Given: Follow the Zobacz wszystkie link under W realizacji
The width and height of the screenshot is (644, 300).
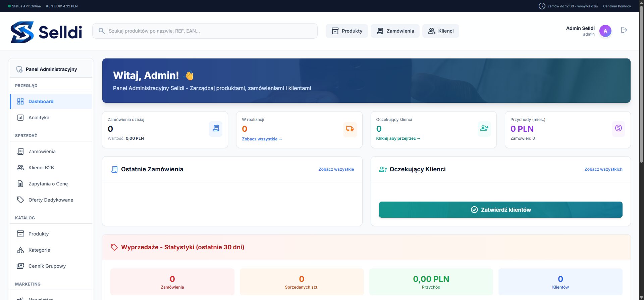Looking at the screenshot, I should [262, 139].
